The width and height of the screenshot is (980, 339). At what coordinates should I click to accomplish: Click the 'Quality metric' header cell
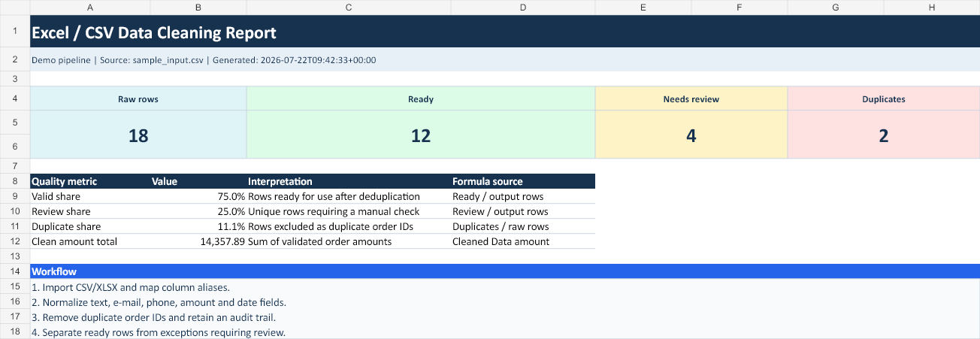point(90,181)
